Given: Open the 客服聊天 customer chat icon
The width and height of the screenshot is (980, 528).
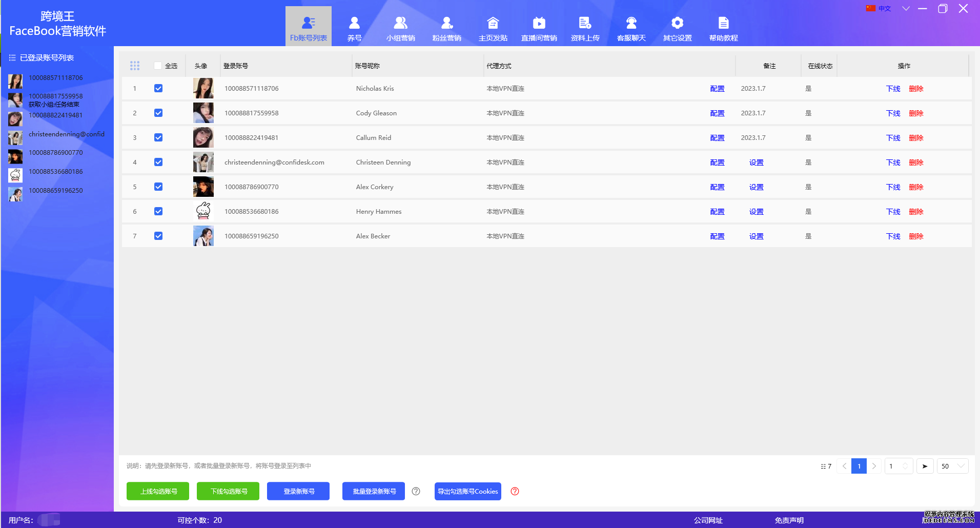Looking at the screenshot, I should (x=631, y=23).
